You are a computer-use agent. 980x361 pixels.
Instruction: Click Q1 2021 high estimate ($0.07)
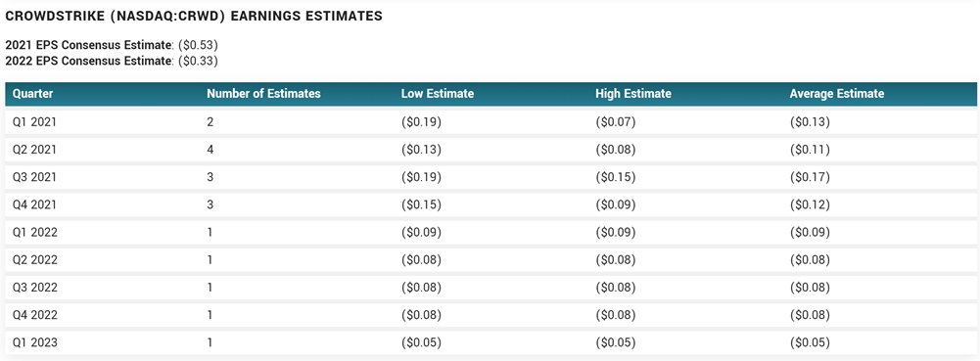(616, 122)
